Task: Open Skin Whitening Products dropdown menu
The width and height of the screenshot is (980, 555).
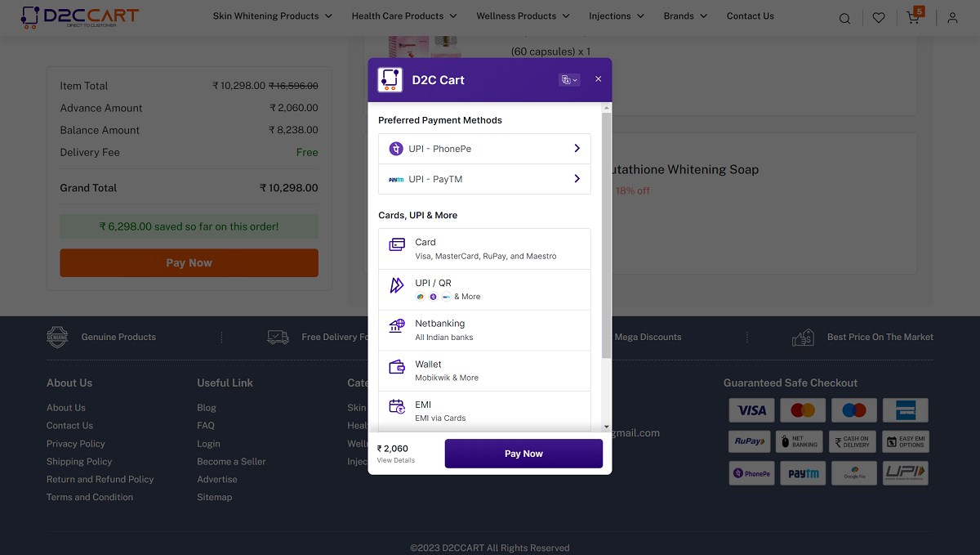Action: coord(272,16)
